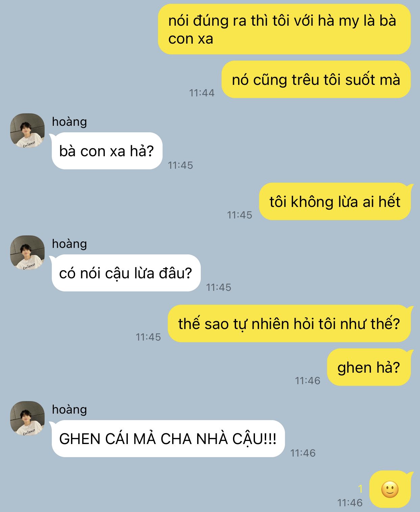Tap sender name hoàng above "bà con xa hả?"

point(69,121)
